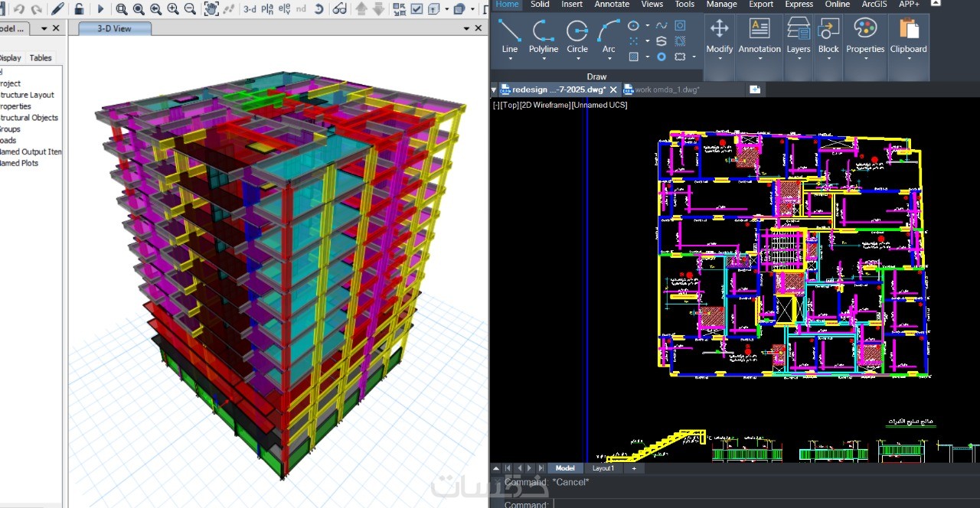Activate rubber band zoom magnifier icon
Image resolution: width=980 pixels, height=508 pixels.
pyautogui.click(x=122, y=9)
